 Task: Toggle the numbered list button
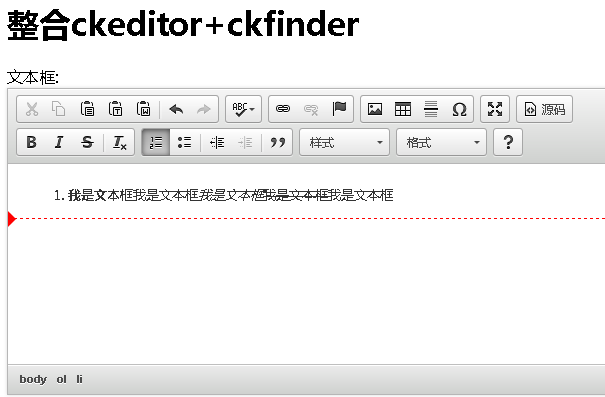click(x=156, y=142)
